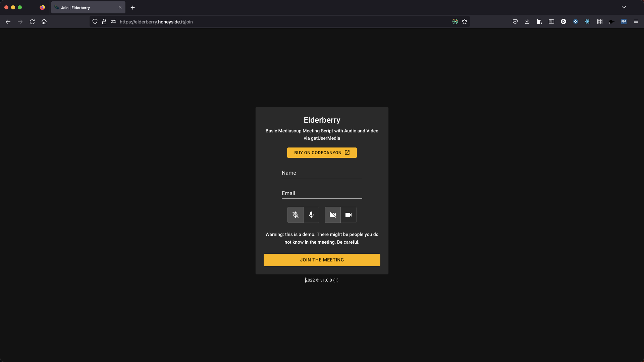644x362 pixels.
Task: Select the muted microphone option
Action: coord(296,215)
